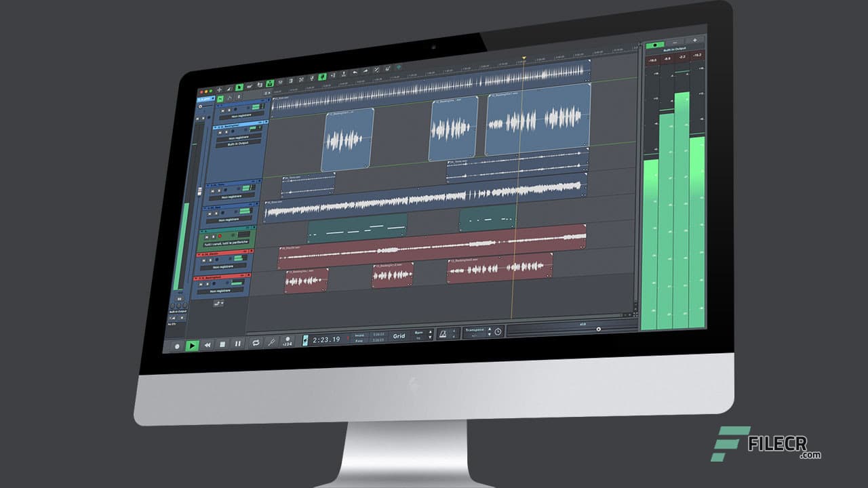Open the Grid resolution dropdown
This screenshot has width=868, height=488.
[400, 335]
